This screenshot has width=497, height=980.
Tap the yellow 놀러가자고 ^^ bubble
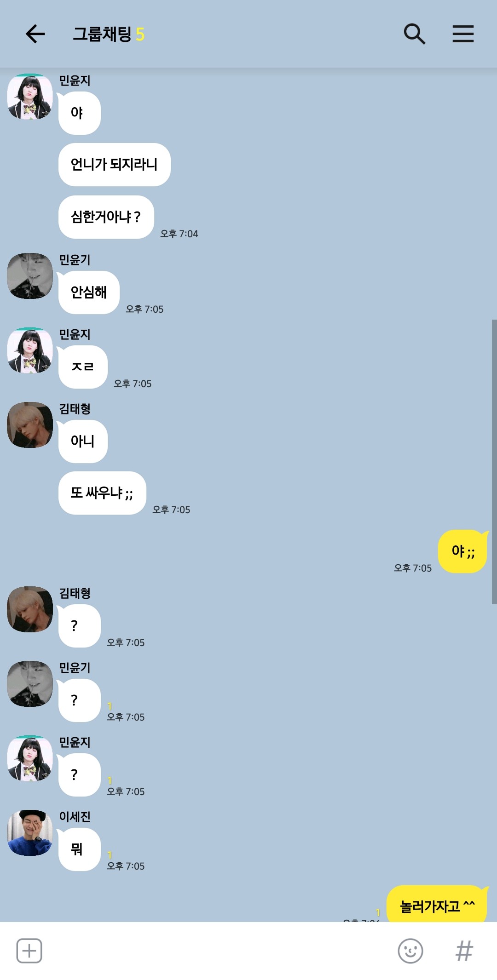coord(437,904)
